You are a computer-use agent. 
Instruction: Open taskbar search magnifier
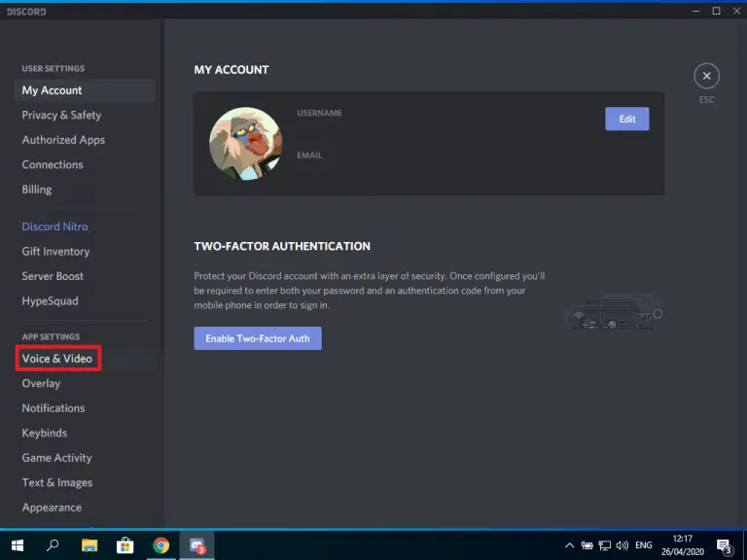coord(53,544)
